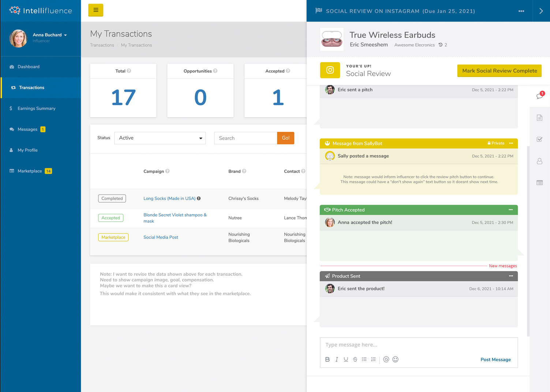The width and height of the screenshot is (550, 392).
Task: Toggle bold formatting in message editor
Action: pyautogui.click(x=328, y=359)
